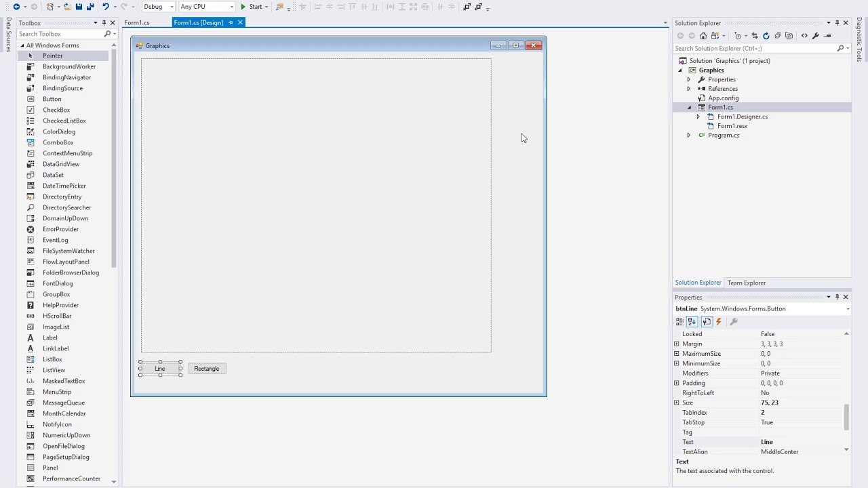
Task: Click the Search Solution Explorer field
Action: 755,48
